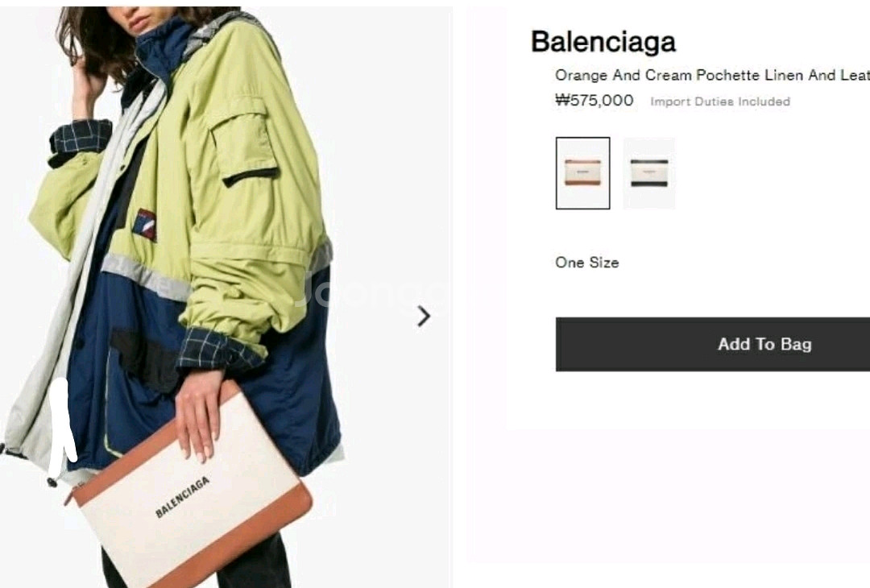Click the striped logo patch on the jacket
Screen dimensions: 870x588
pos(145,225)
